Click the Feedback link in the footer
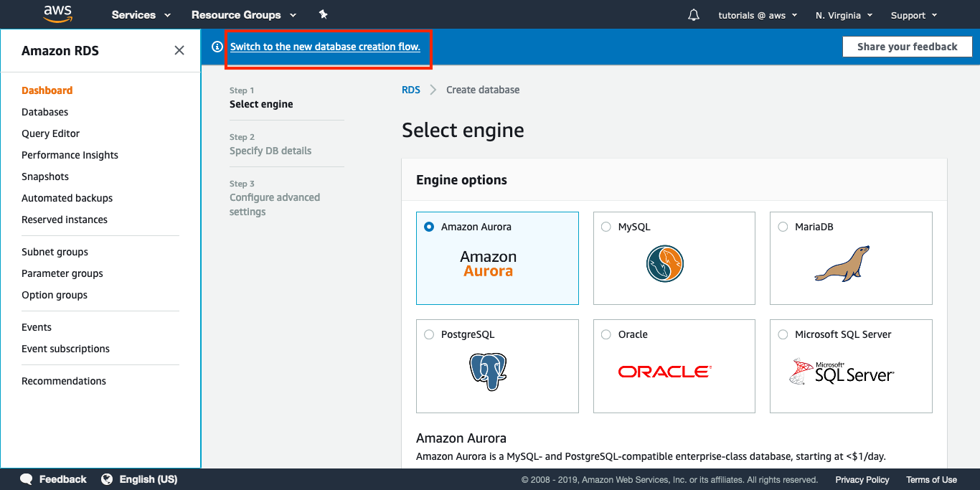This screenshot has height=490, width=980. (62, 479)
